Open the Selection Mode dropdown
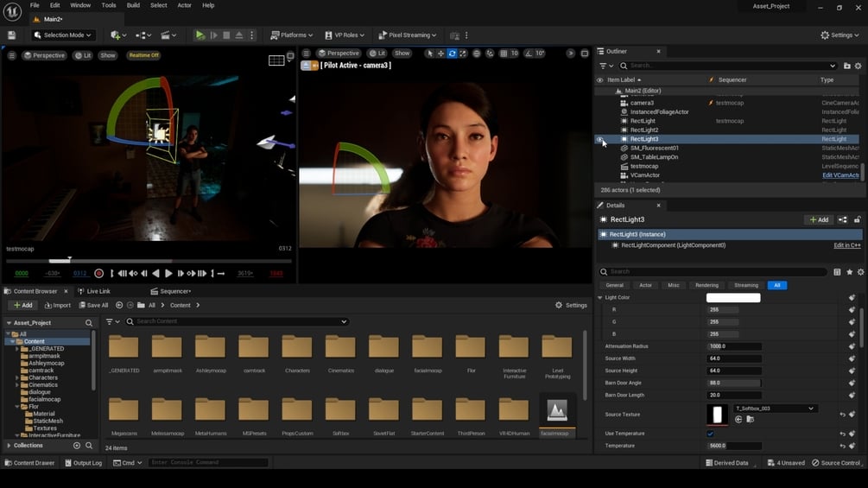 pos(63,35)
